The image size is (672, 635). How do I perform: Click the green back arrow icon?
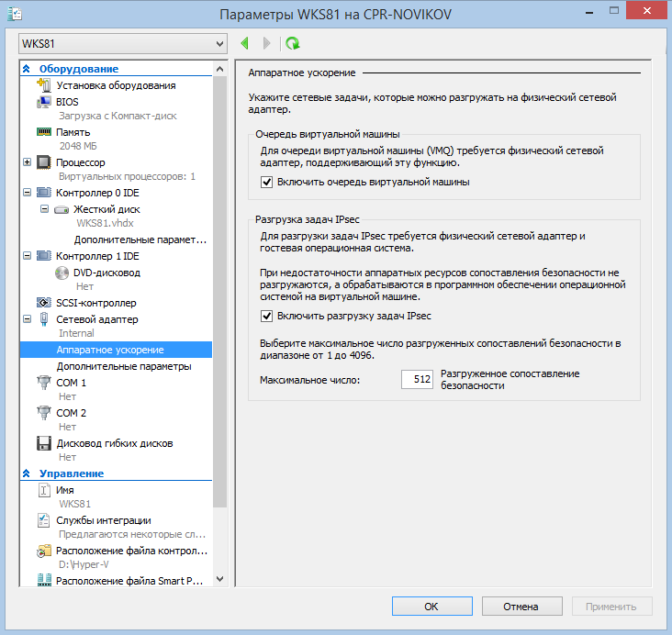pos(245,43)
